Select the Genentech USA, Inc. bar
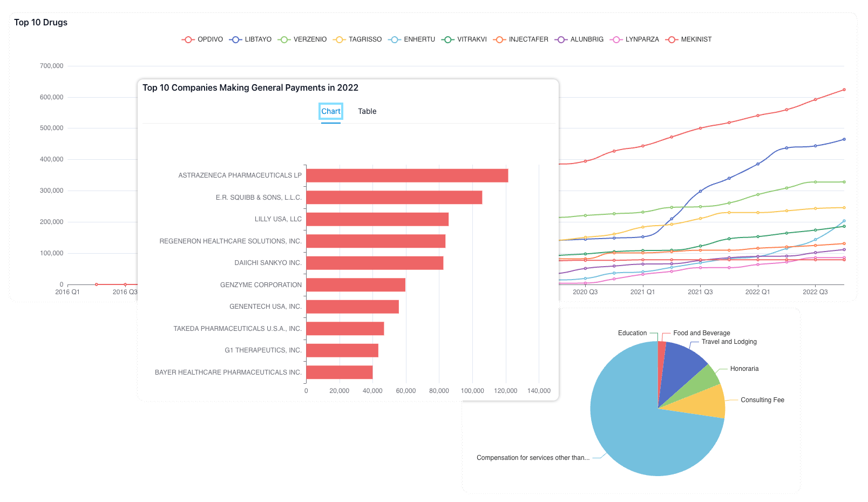Viewport: 868px width, 502px height. click(352, 307)
